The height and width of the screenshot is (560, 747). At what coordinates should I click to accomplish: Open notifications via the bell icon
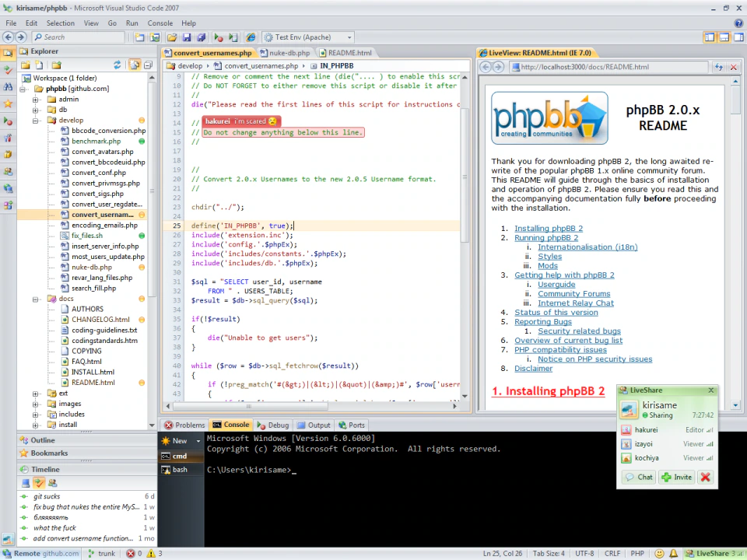pyautogui.click(x=674, y=552)
